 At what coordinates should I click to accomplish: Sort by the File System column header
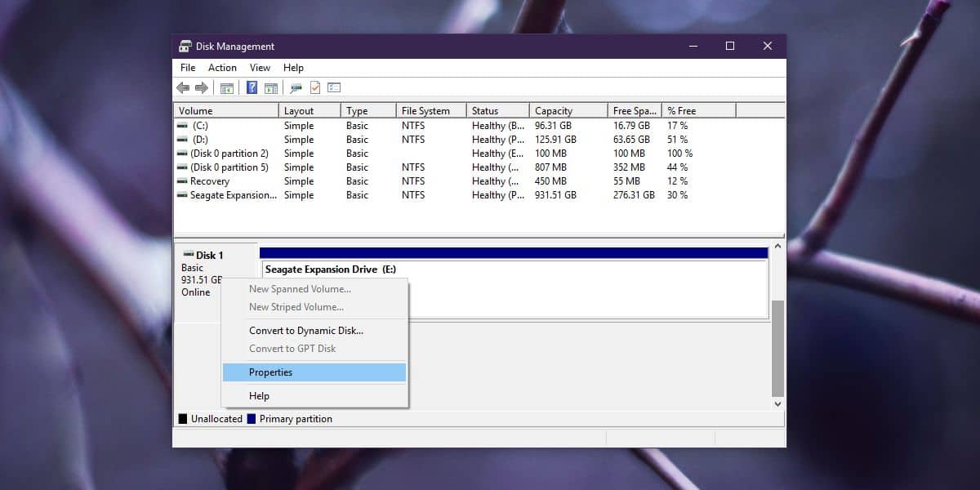[x=431, y=110]
